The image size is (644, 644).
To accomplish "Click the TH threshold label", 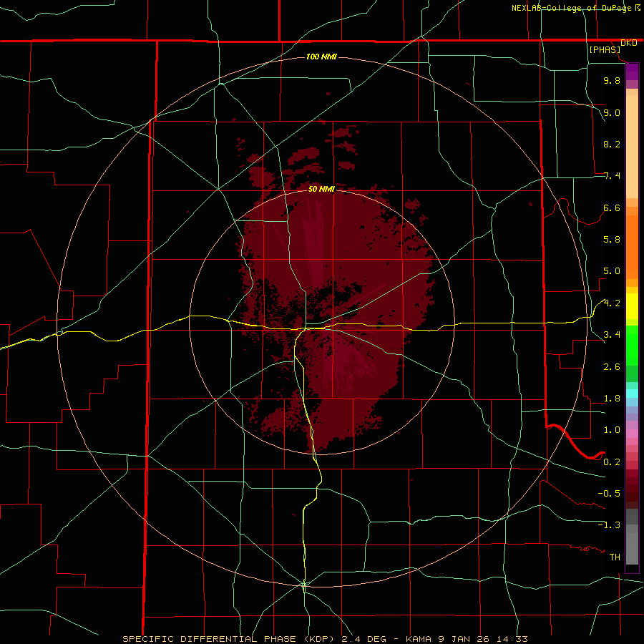I will [615, 557].
